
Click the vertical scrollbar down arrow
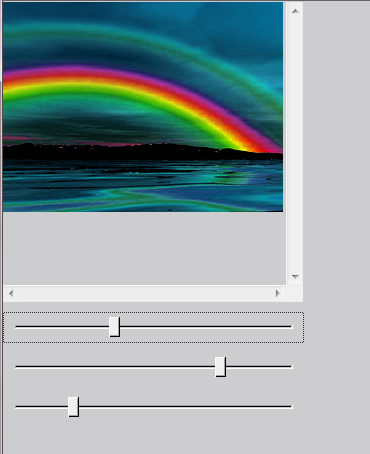pyautogui.click(x=295, y=277)
